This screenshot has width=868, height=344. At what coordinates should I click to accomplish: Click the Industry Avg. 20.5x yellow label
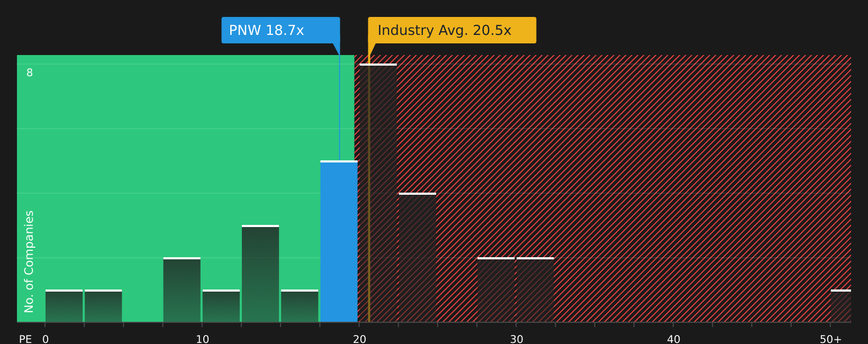point(452,30)
